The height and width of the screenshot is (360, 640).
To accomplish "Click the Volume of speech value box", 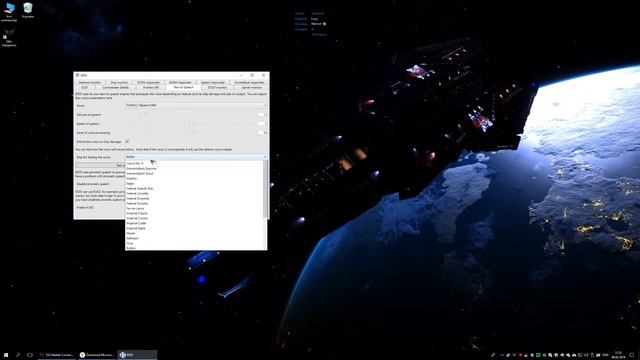I will pos(261,115).
